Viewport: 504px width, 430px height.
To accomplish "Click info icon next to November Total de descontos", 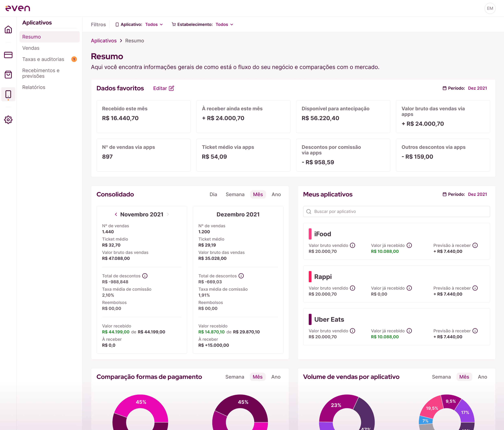I will coord(145,276).
